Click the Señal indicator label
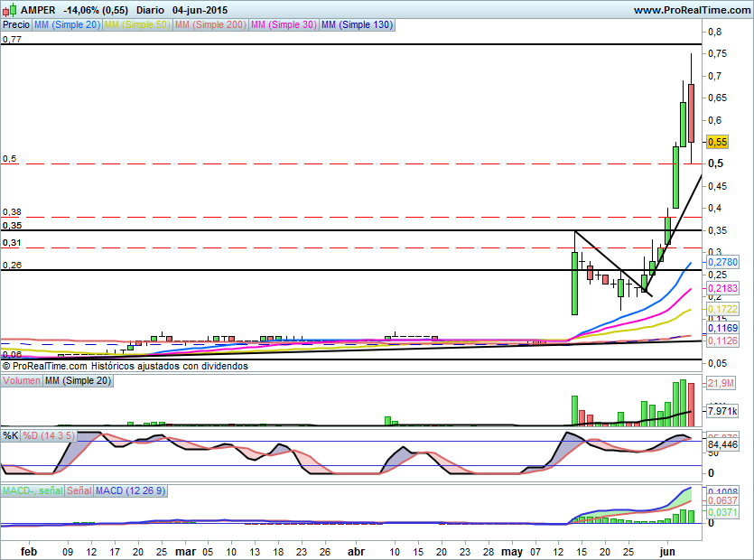Image resolution: width=754 pixels, height=560 pixels. click(79, 490)
